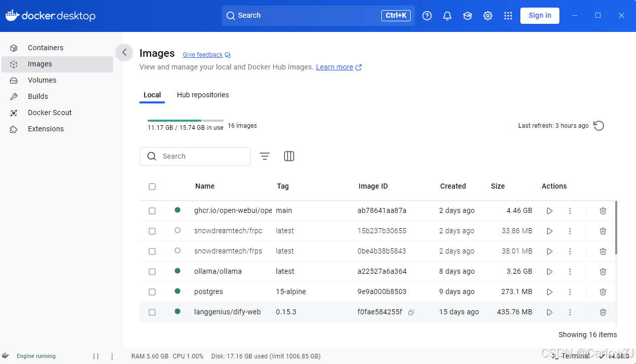Open Builds in sidebar
The width and height of the screenshot is (636, 364).
(x=57, y=96)
